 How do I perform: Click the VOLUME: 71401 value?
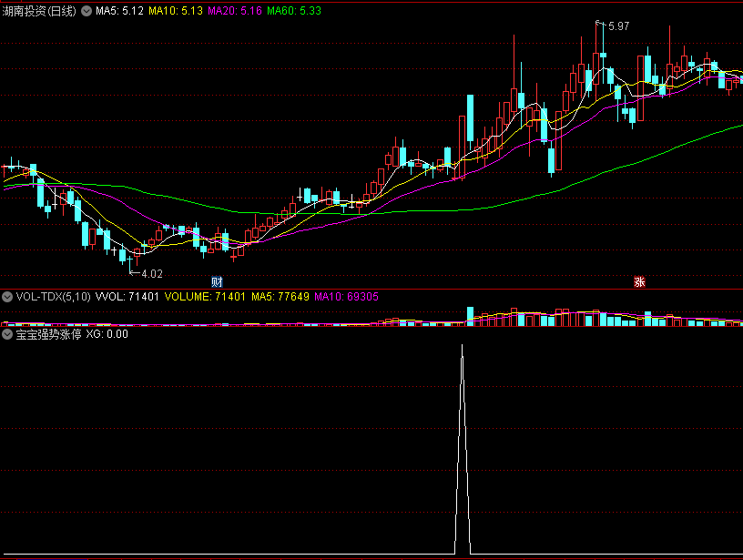205,297
